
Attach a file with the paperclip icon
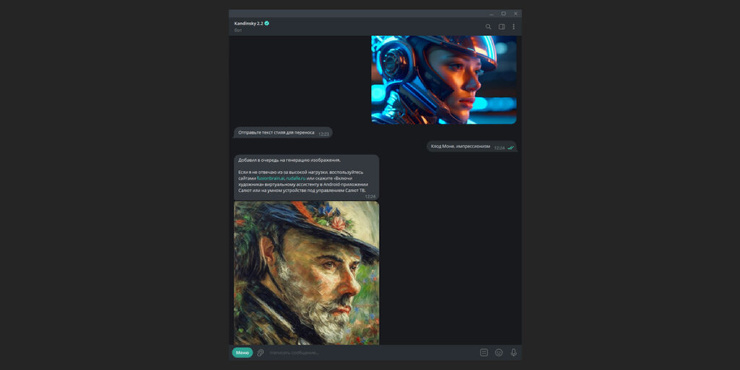tap(261, 353)
